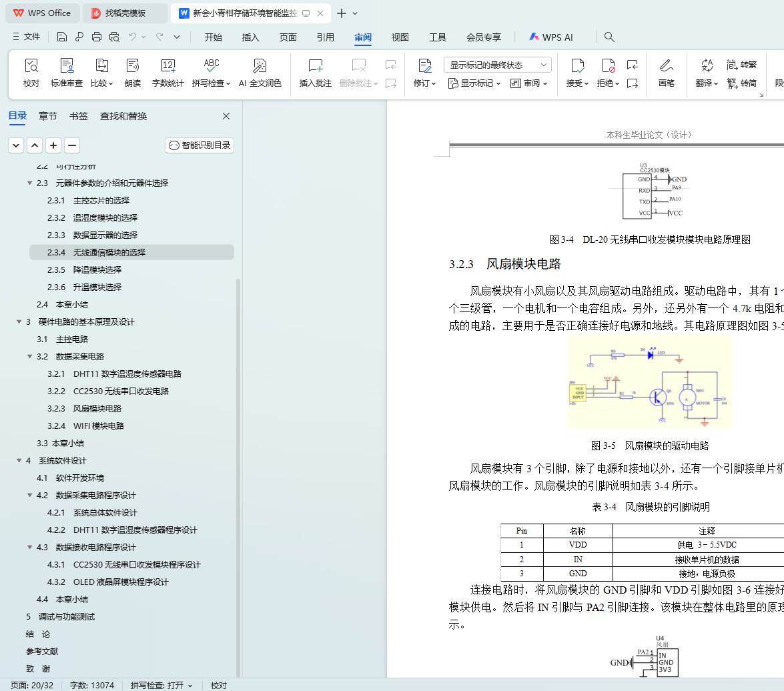Click the print icon in quick toolbar

tap(97, 37)
